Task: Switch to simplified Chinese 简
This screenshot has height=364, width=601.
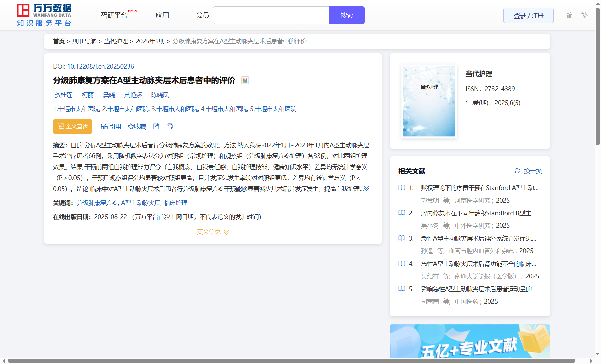Action: [569, 16]
